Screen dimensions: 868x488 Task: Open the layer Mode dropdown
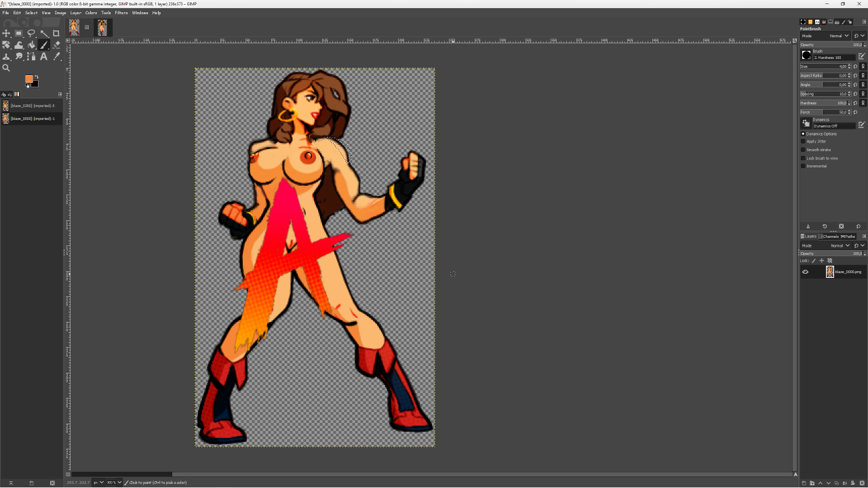825,245
